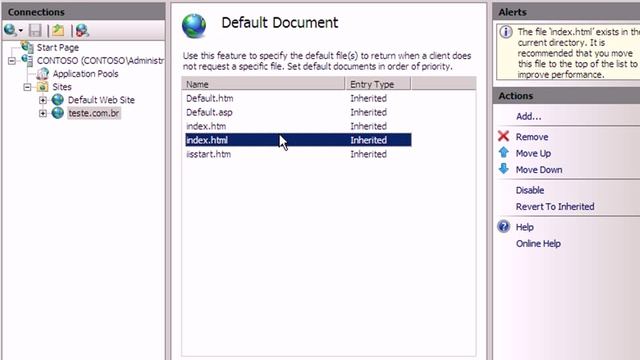Collapse the CONTOSO server node
The image size is (640, 360).
tap(12, 61)
